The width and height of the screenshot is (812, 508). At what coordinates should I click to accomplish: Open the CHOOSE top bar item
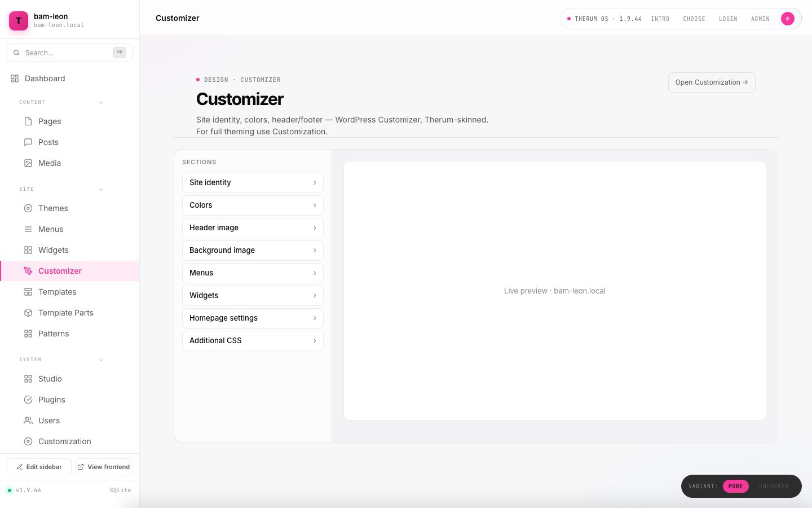pyautogui.click(x=694, y=19)
